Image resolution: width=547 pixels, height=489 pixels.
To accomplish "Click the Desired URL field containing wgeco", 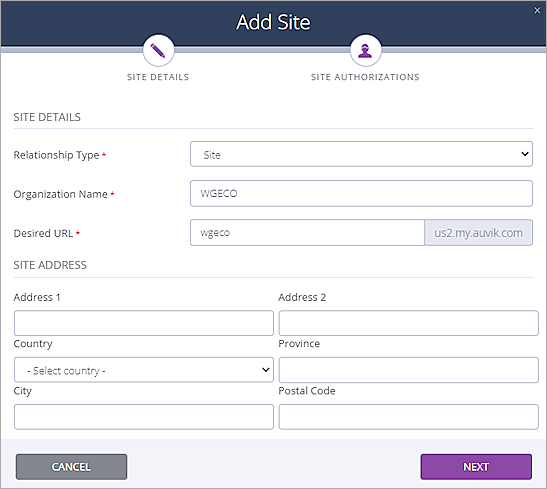I will click(307, 233).
